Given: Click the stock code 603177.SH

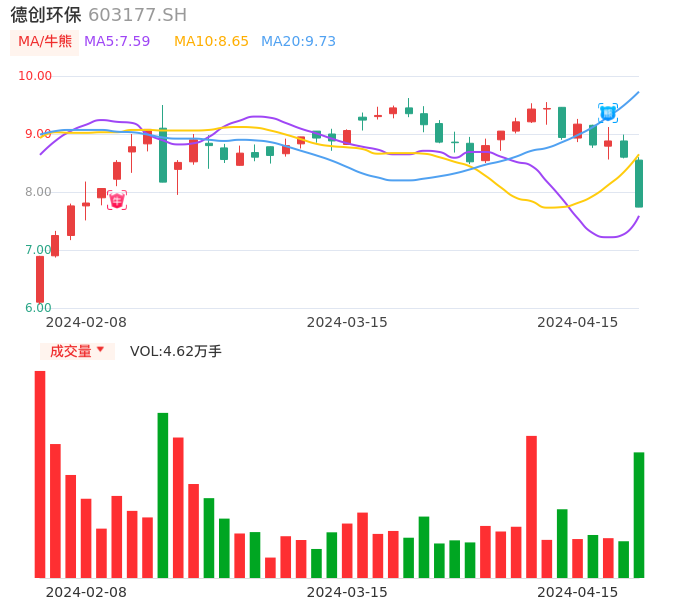Looking at the screenshot, I should [137, 15].
